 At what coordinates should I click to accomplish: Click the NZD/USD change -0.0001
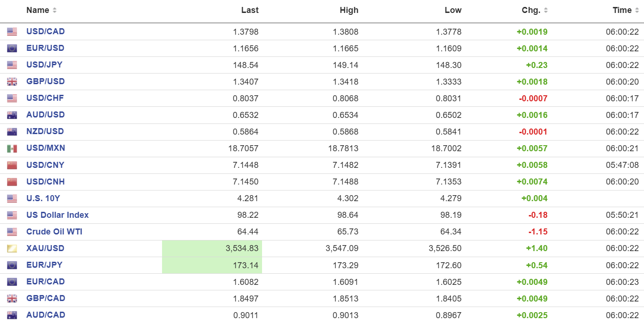click(533, 132)
